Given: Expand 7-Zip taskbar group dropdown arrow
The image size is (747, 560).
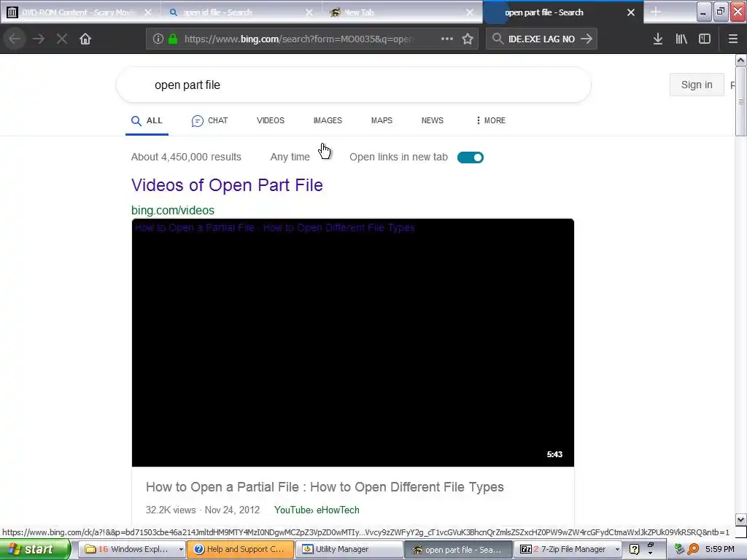Looking at the screenshot, I should coord(617,550).
